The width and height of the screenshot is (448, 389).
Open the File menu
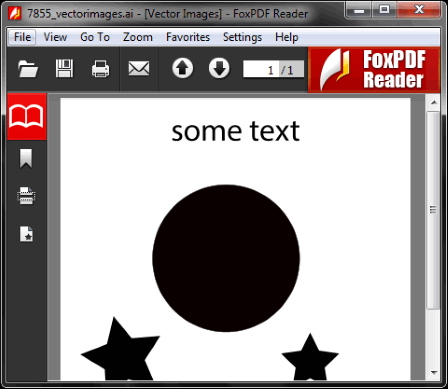click(22, 37)
